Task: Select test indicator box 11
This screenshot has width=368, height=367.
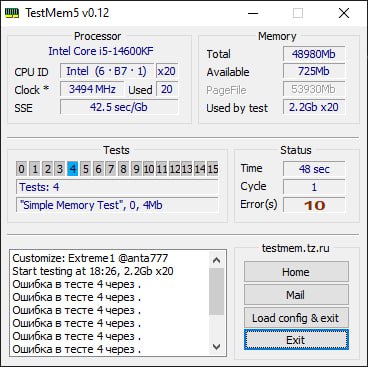Action: (162, 169)
